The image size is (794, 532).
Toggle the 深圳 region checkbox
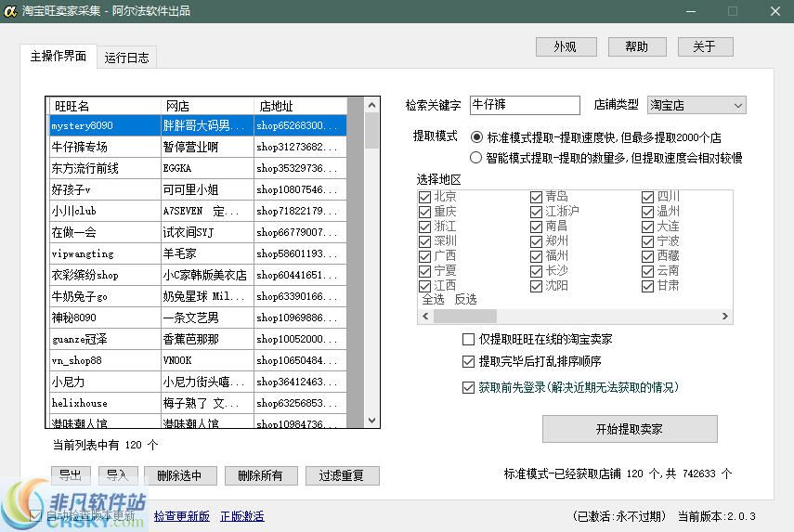(x=424, y=241)
